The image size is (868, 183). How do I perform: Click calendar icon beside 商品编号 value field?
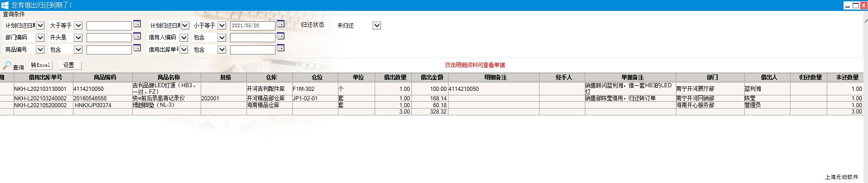(137, 48)
